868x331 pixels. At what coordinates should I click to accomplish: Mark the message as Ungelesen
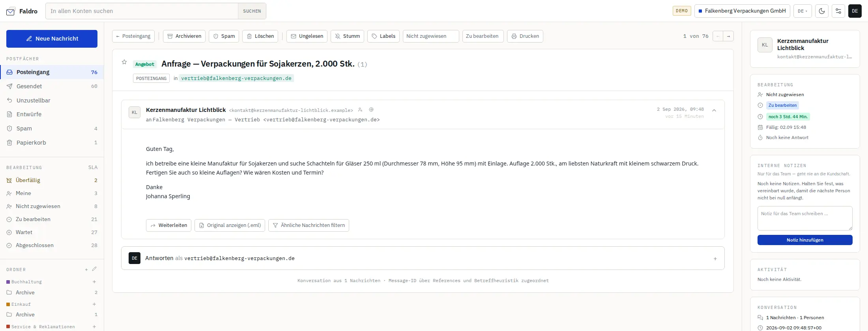pos(307,36)
